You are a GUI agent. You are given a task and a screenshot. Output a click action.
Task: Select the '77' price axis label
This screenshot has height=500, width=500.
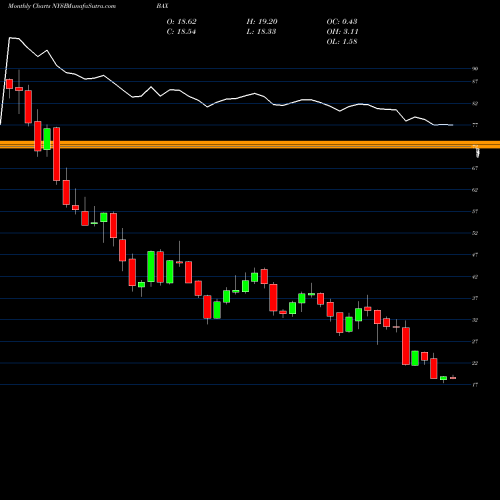(475, 125)
